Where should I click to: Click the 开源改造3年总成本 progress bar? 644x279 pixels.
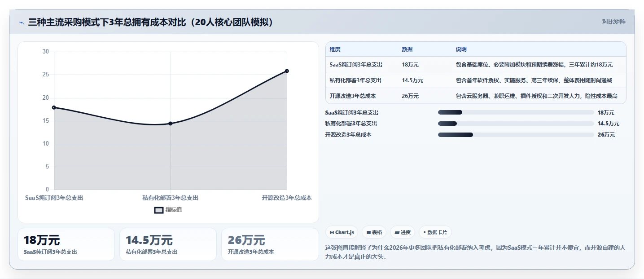coord(516,135)
